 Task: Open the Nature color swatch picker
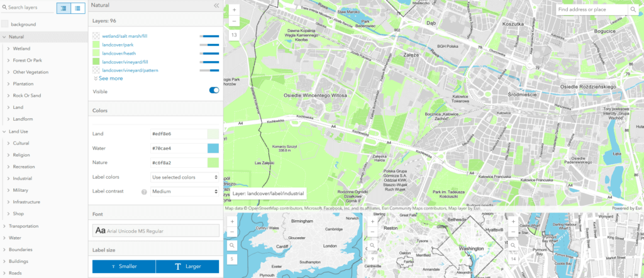(x=213, y=163)
